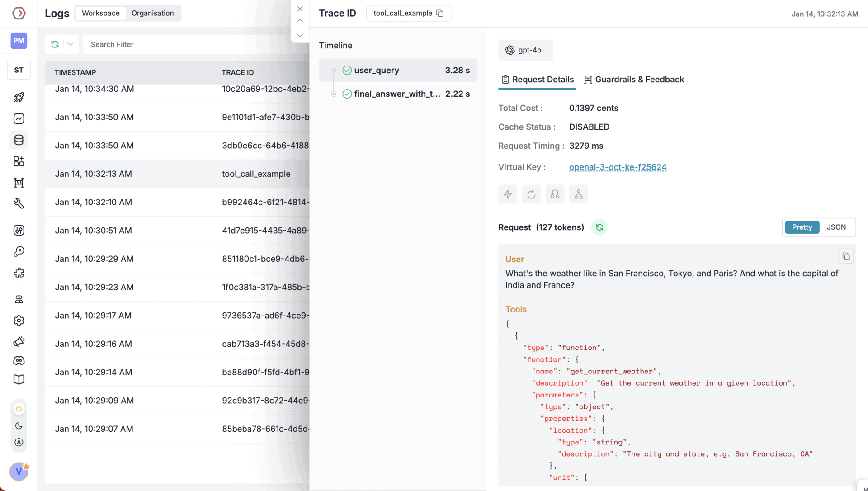Open the Plugins puzzle icon in sidebar

tap(19, 273)
